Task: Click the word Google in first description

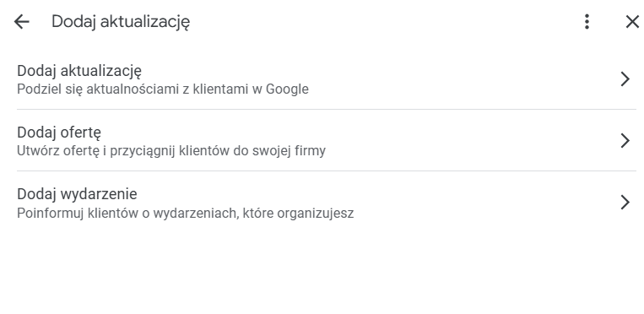Action: click(x=287, y=89)
